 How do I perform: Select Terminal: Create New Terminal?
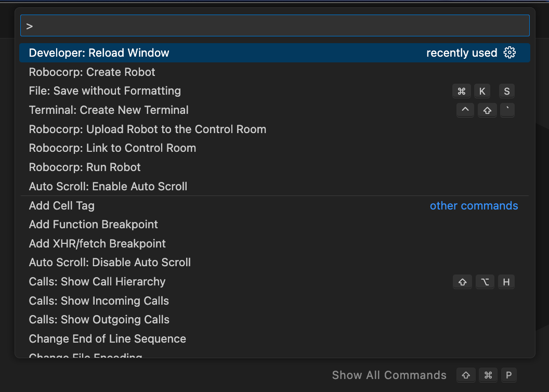click(275, 110)
